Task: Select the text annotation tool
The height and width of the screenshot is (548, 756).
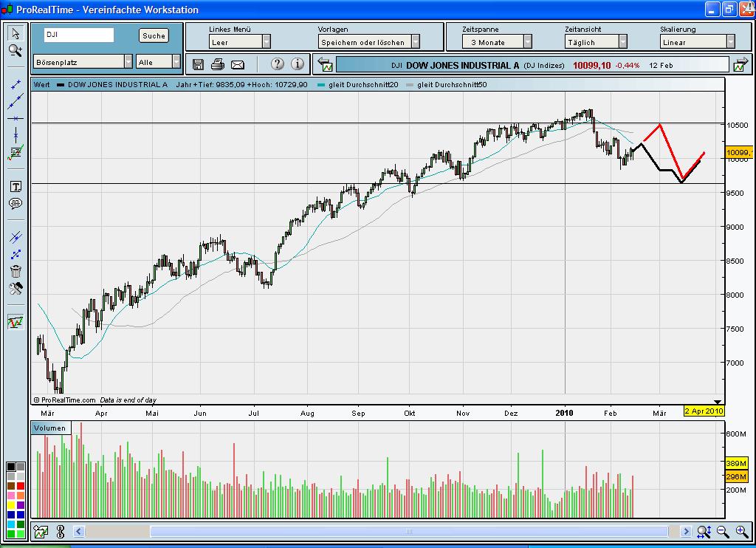Action: click(x=16, y=187)
